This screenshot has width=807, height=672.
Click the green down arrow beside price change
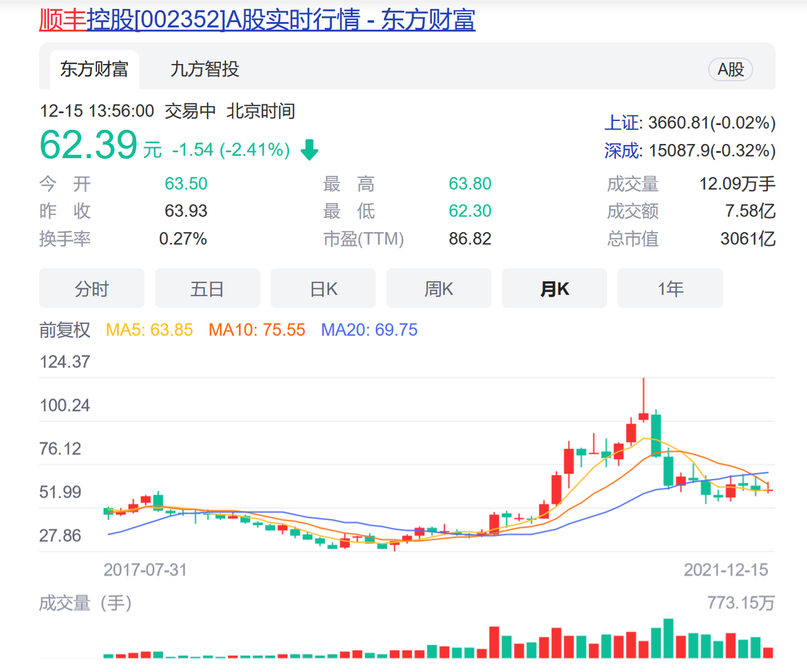point(309,150)
